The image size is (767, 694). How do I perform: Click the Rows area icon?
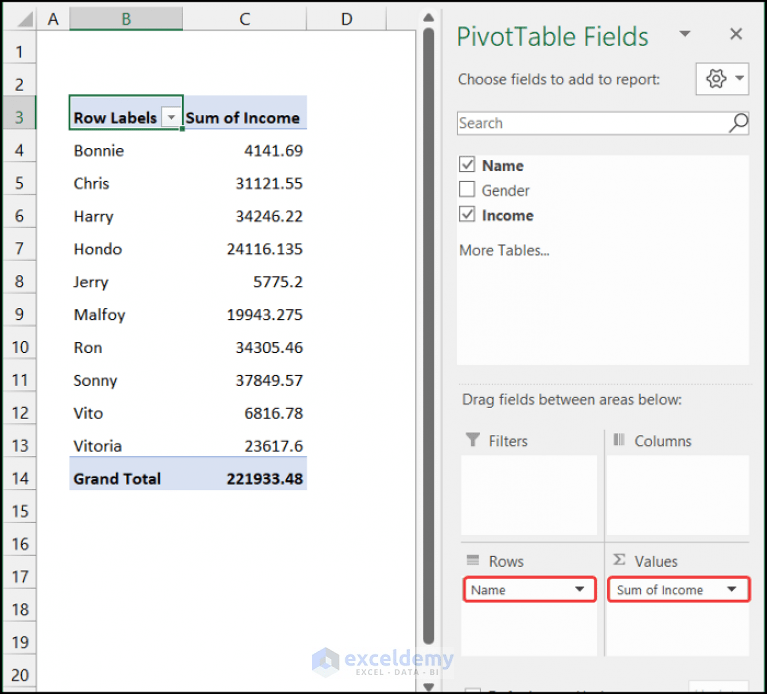point(473,560)
